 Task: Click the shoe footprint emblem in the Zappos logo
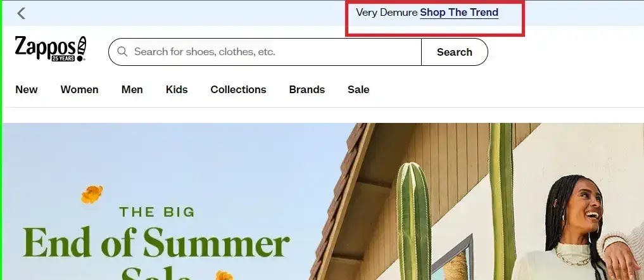point(81,48)
